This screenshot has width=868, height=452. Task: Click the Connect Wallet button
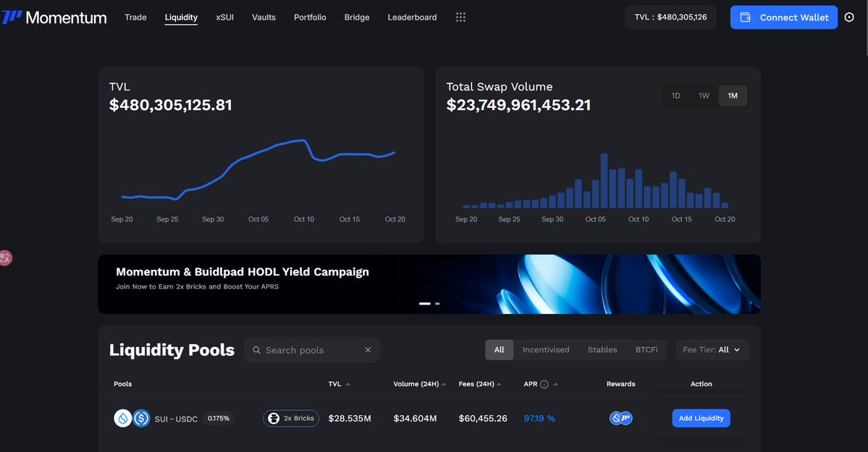[784, 17]
